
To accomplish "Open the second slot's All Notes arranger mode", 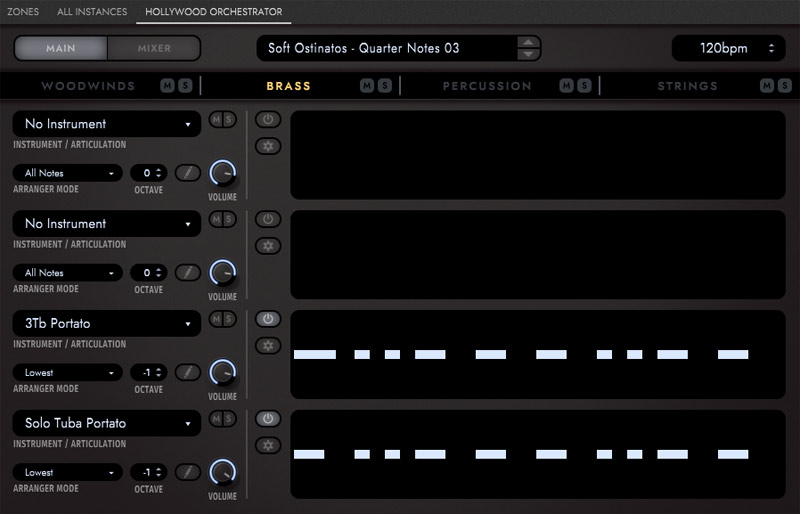I will coord(68,273).
